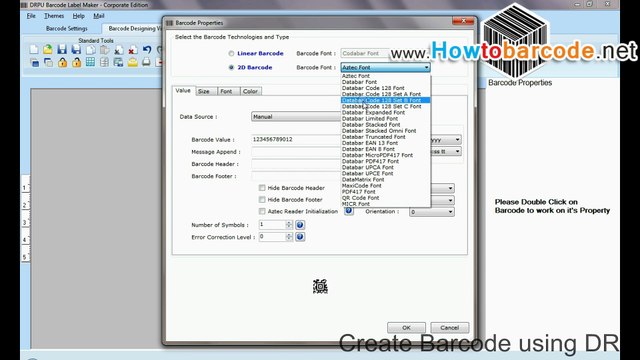The image size is (640, 360).
Task: Click the first Save floppy disk icon
Action: tap(62, 50)
